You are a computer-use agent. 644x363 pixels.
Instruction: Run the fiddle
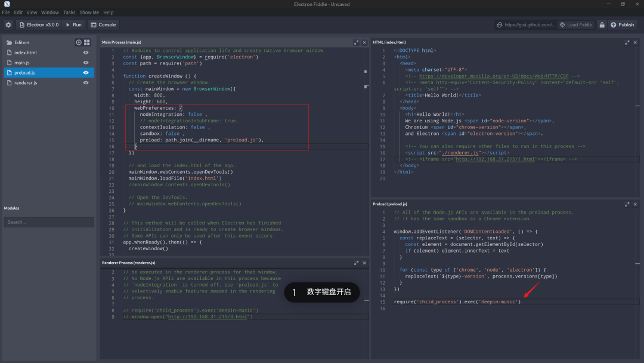pos(74,24)
